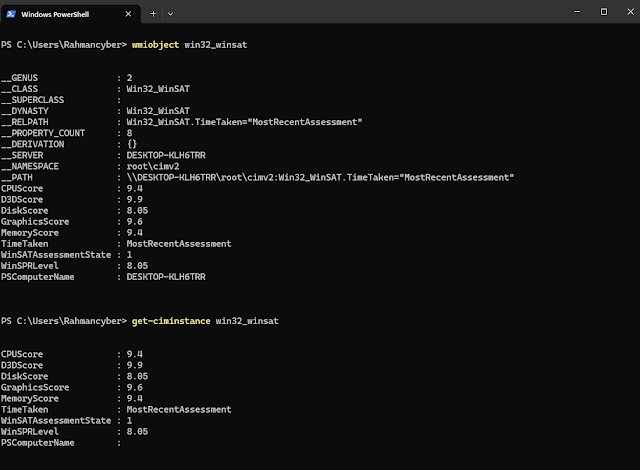Click the second PS C:\Users\Rahmancyber> prompt
The height and width of the screenshot is (470, 640).
(64, 321)
